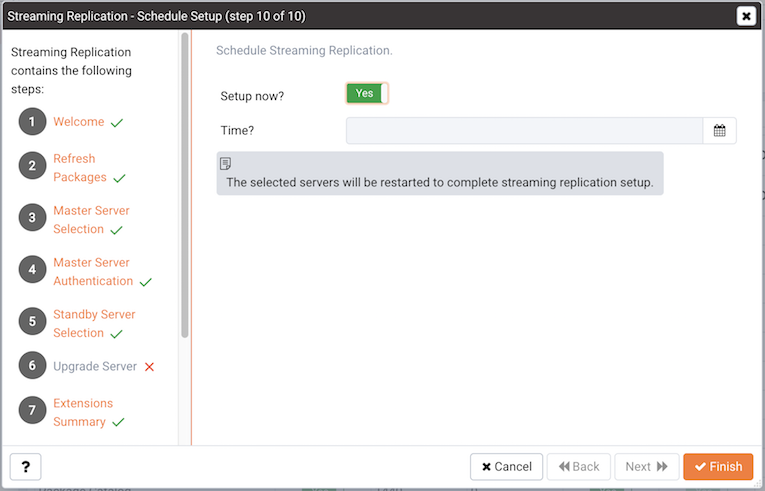
Task: Cancel the streaming replication wizard
Action: (506, 467)
